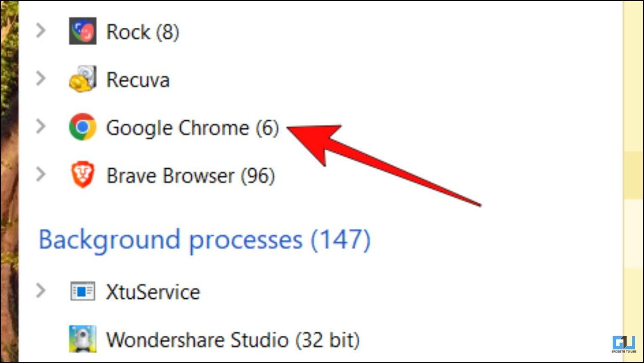644x363 pixels.
Task: Select the Recuva process entry
Action: click(138, 80)
